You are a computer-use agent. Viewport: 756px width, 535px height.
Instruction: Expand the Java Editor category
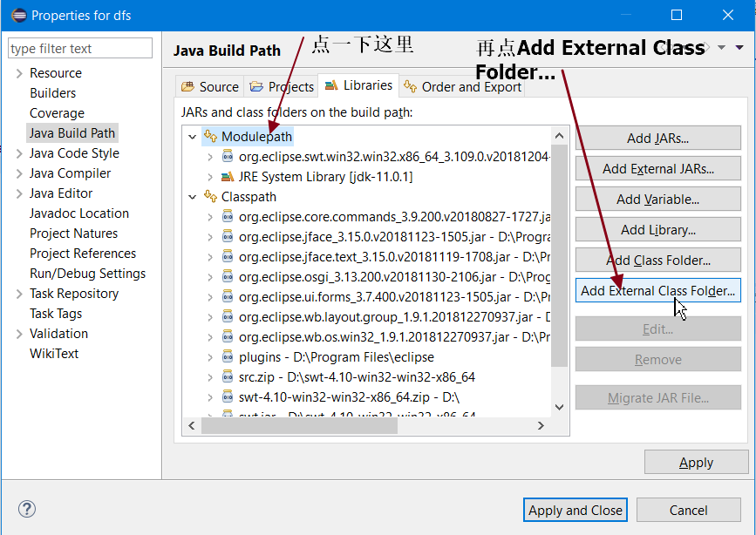click(x=19, y=193)
